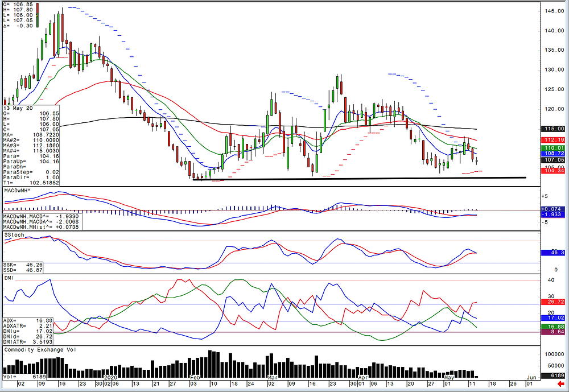Select the green 110.01 price tag
This screenshot has height=392, width=569.
553,148
